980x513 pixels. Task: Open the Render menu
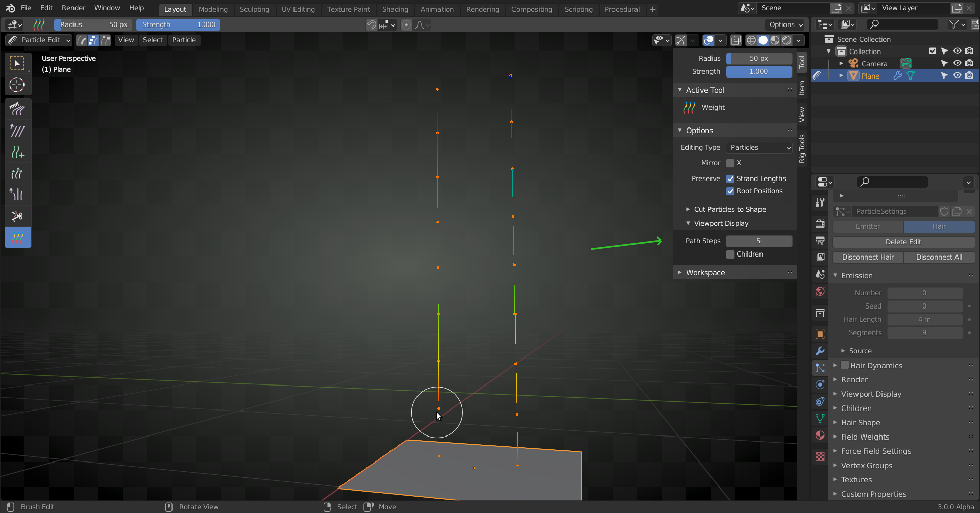coord(73,8)
